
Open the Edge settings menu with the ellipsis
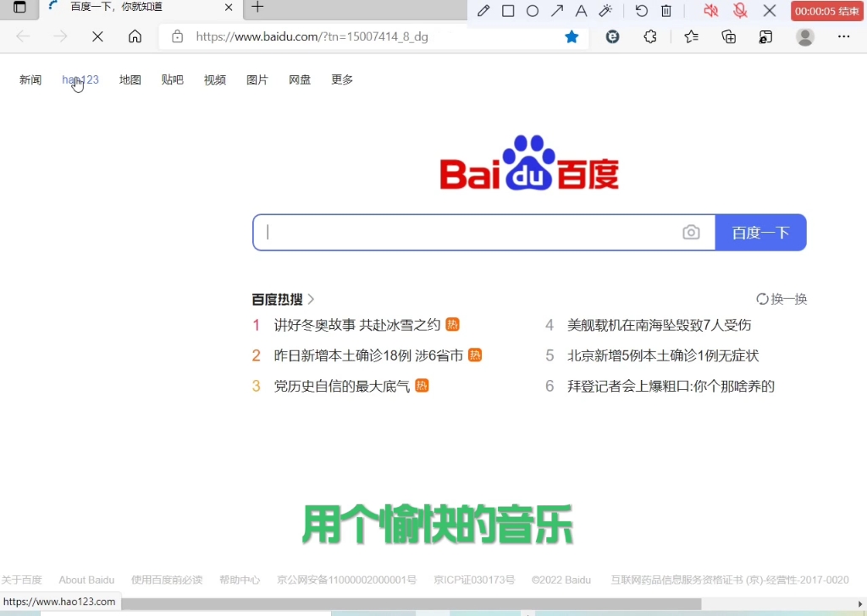click(844, 37)
